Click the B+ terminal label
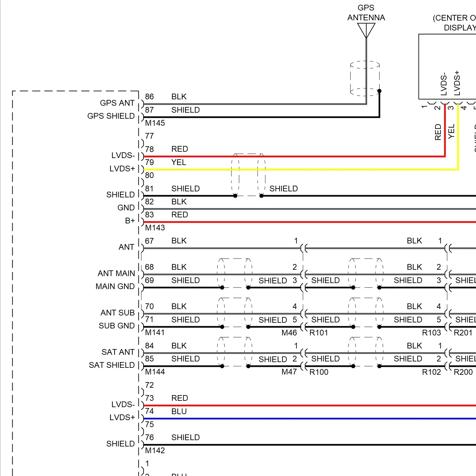 click(x=130, y=221)
